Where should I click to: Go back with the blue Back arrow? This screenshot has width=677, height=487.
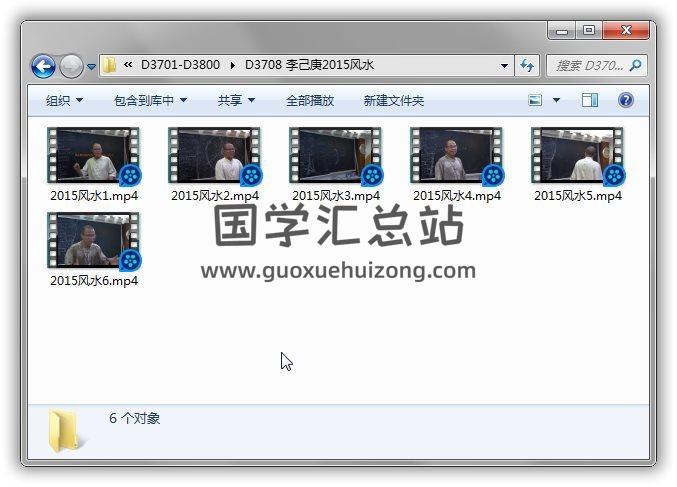[43, 66]
